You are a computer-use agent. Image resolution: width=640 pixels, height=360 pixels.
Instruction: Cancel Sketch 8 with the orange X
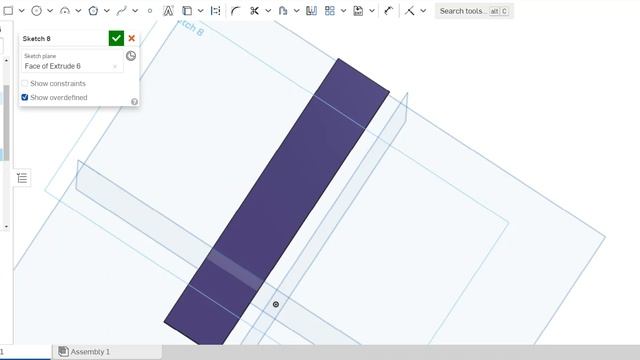131,38
